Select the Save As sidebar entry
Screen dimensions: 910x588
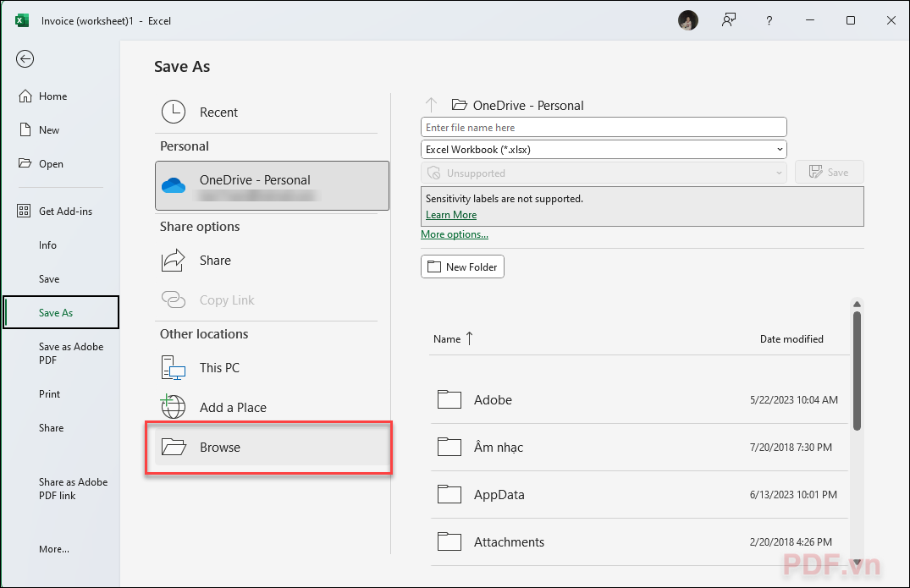click(61, 312)
